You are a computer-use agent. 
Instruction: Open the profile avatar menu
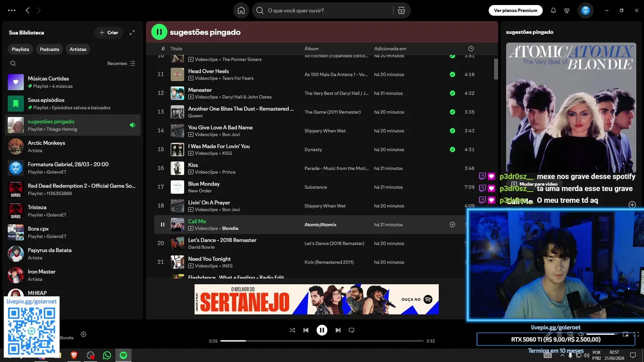tap(586, 10)
